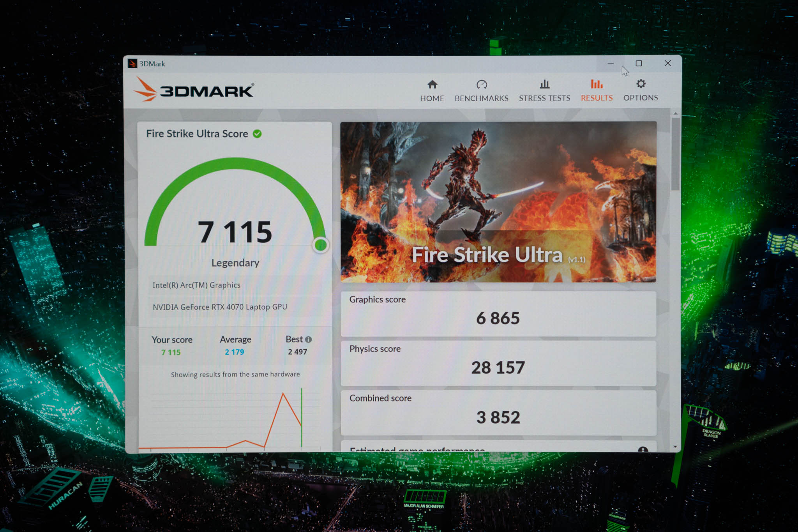
Task: Click estimated game performance info icon
Action: coord(643,450)
